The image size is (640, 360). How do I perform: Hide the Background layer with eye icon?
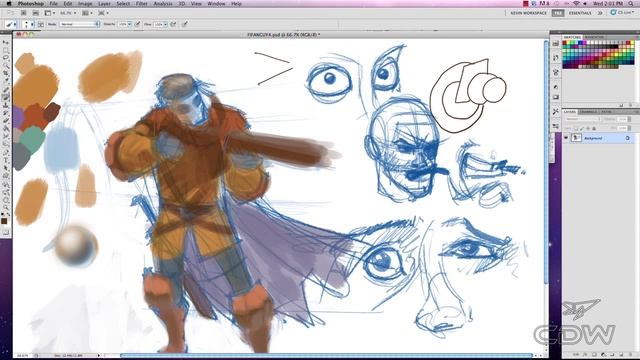[566, 138]
